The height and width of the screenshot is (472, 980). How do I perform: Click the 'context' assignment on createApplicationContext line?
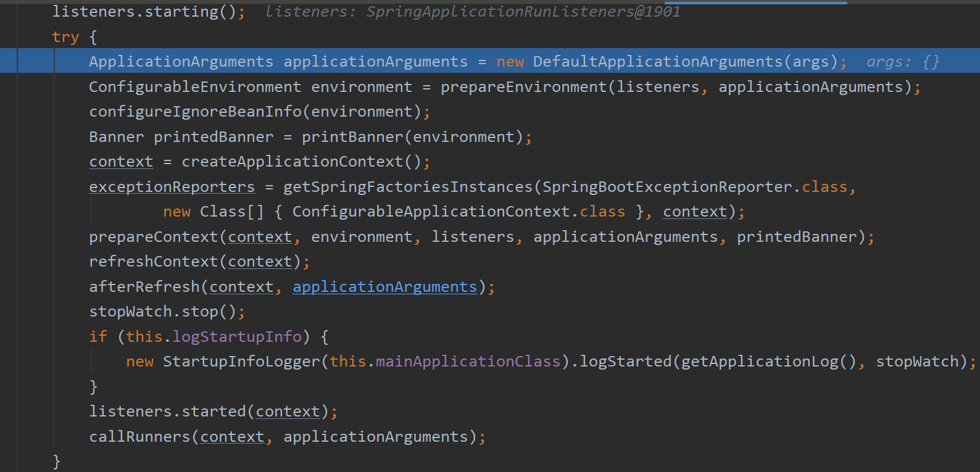(121, 162)
